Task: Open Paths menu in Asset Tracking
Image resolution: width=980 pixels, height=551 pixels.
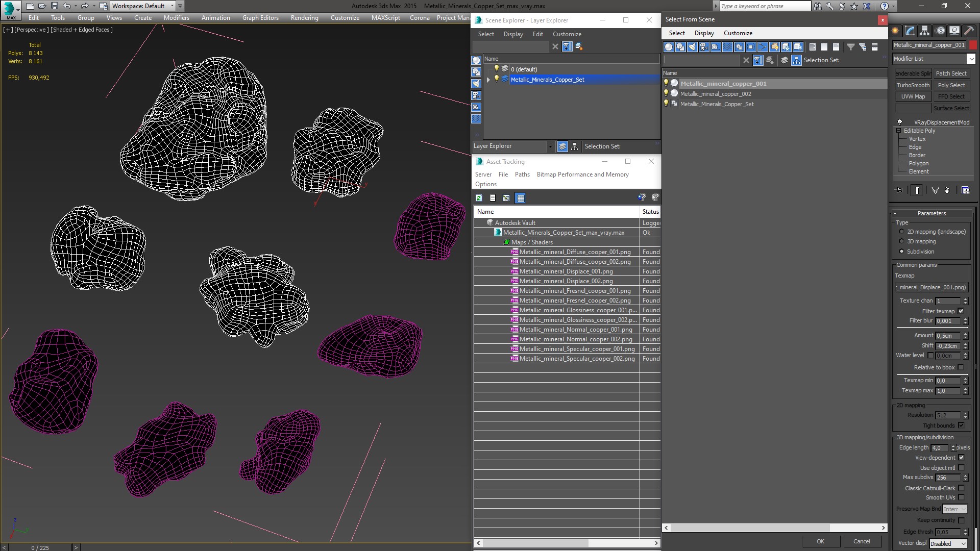Action: [x=522, y=174]
